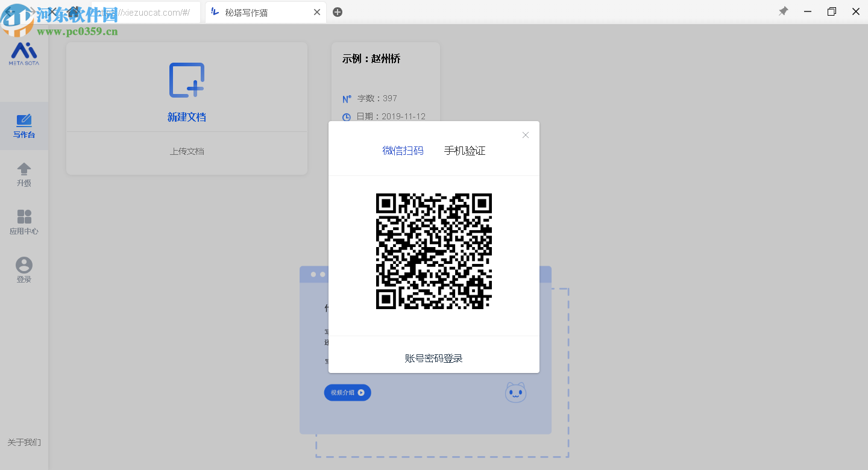Image resolution: width=868 pixels, height=470 pixels.
Task: Click the 字数 word count icon
Action: pyautogui.click(x=347, y=99)
